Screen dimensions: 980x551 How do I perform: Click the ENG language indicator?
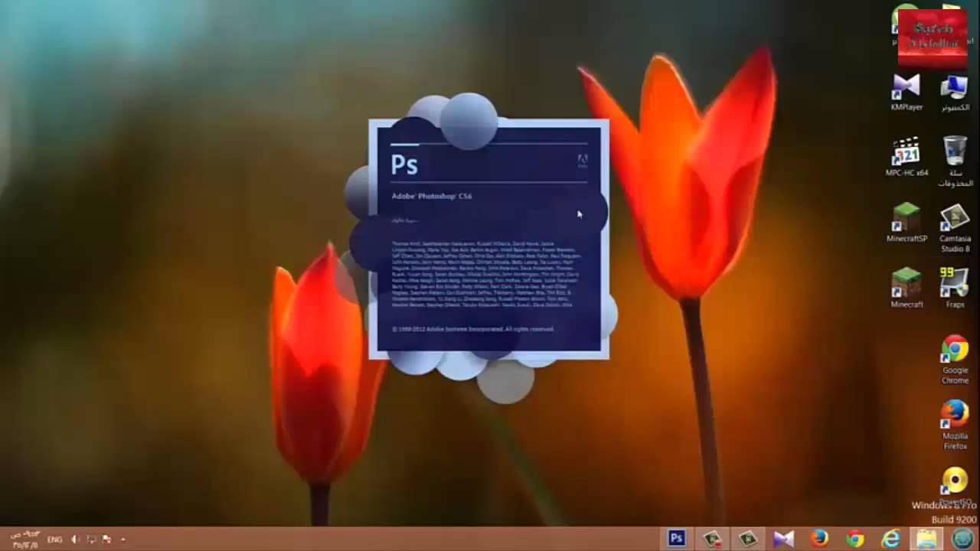54,540
